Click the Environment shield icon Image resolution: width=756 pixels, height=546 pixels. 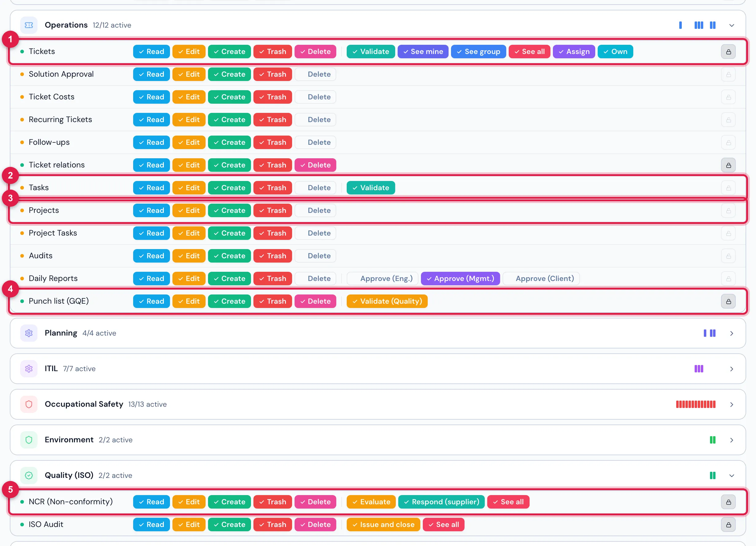coord(29,440)
